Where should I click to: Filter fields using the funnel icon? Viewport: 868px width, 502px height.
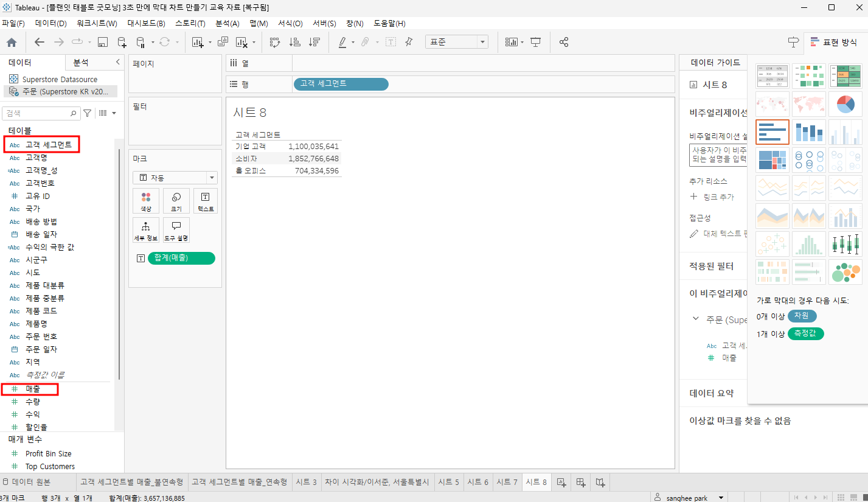88,113
